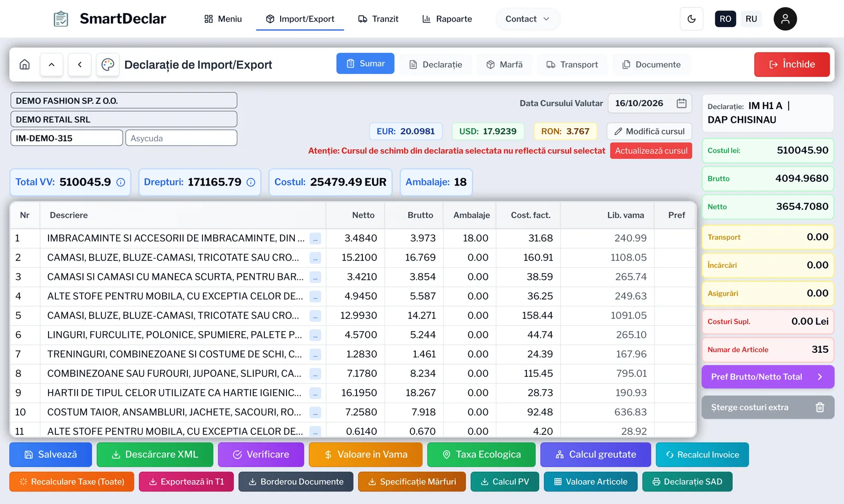This screenshot has height=504, width=844.
Task: Open the Meniu navigation item
Action: click(x=223, y=19)
